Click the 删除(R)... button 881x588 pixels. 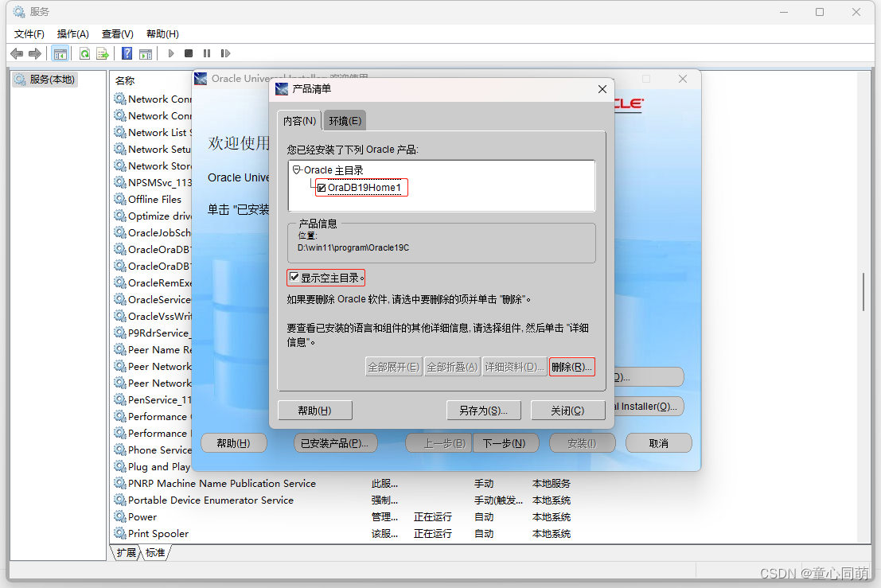click(571, 367)
